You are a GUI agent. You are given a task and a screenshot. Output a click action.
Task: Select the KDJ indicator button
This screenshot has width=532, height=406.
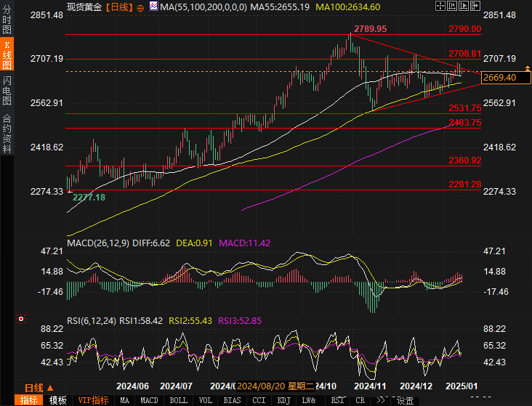tap(283, 400)
